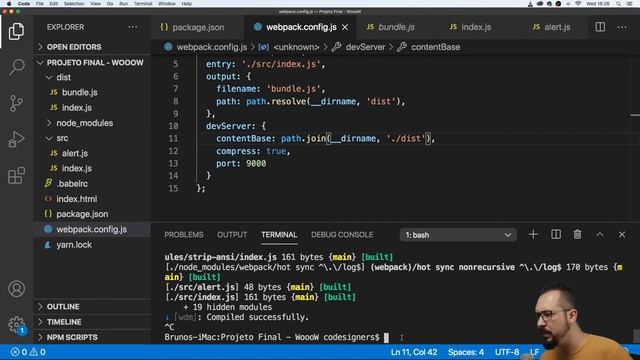
Task: Open the File menu
Action: (x=40, y=4)
